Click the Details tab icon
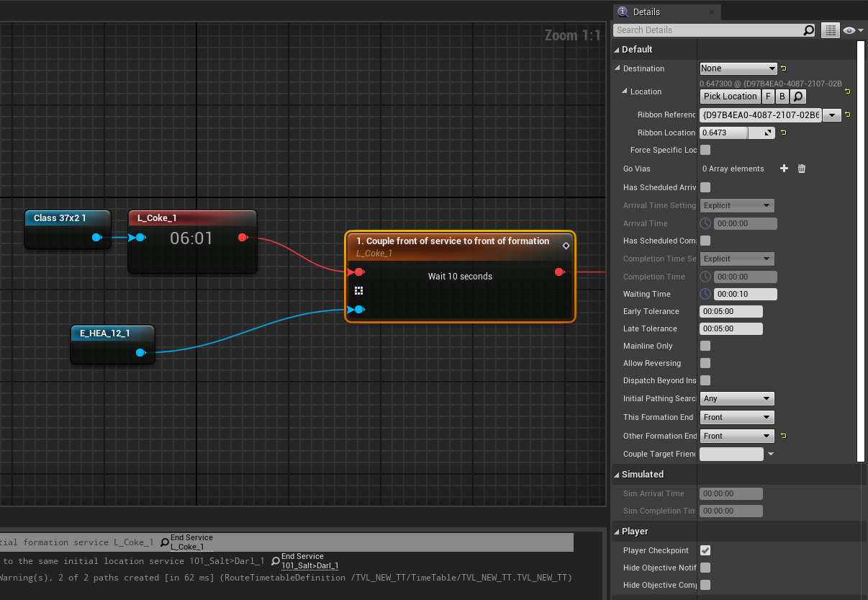Screen dimensions: 868x600 (x=623, y=12)
